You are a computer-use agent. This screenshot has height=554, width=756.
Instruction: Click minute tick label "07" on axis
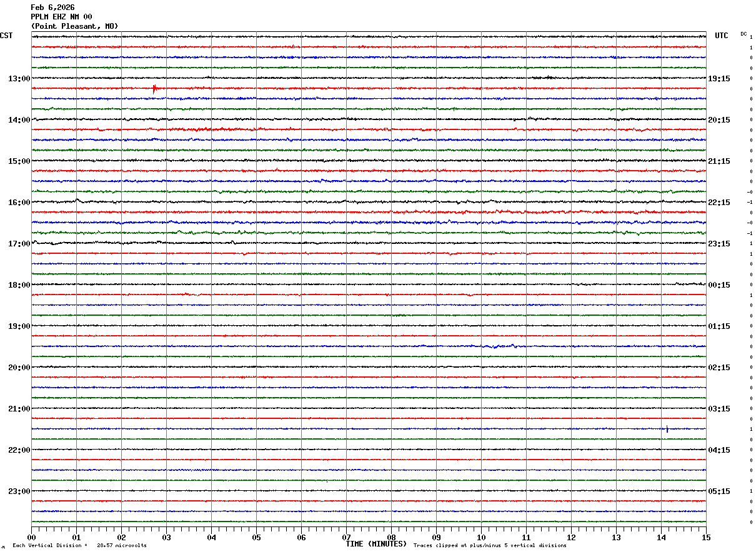[x=346, y=537]
